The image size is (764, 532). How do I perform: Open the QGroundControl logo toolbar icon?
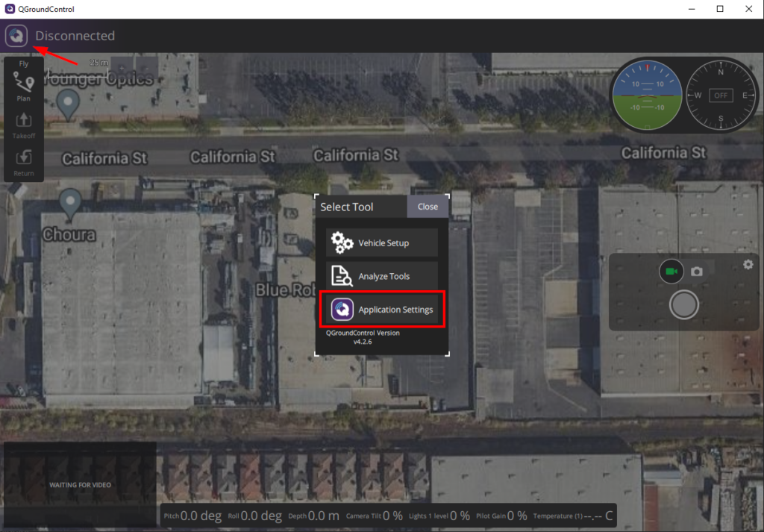tap(16, 35)
